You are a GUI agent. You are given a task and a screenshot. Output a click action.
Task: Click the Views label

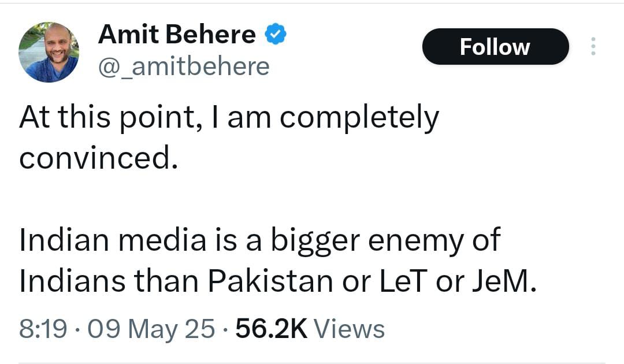coord(350,329)
